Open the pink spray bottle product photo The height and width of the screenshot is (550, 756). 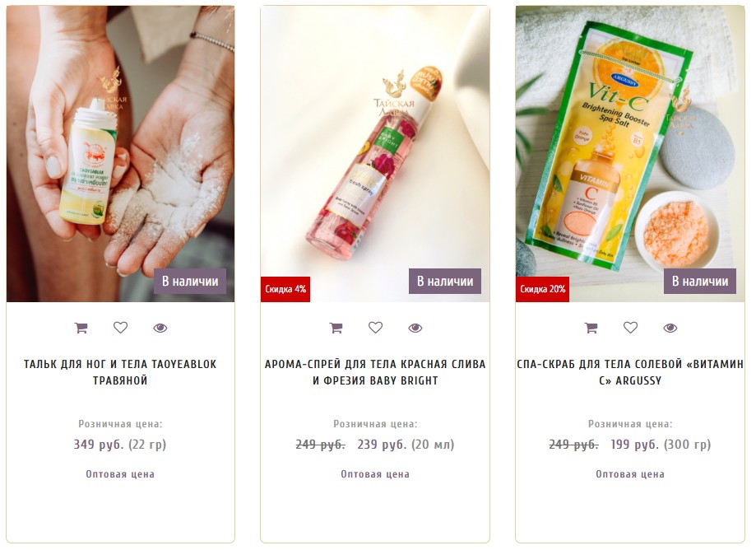click(x=375, y=154)
